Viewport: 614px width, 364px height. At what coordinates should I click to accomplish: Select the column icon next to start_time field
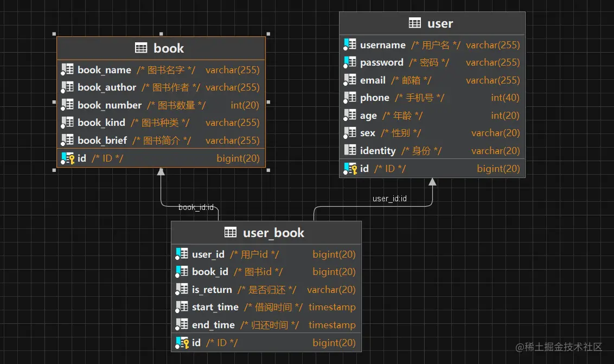click(181, 307)
